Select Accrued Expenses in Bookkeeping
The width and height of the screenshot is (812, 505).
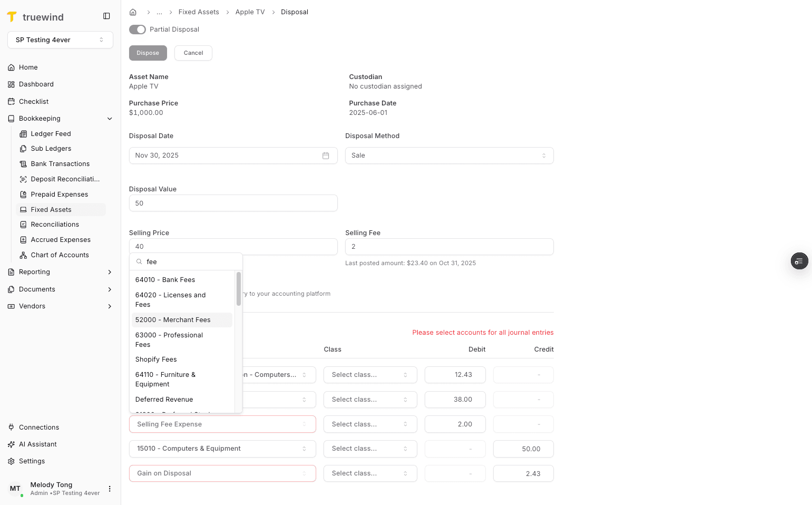(x=60, y=239)
